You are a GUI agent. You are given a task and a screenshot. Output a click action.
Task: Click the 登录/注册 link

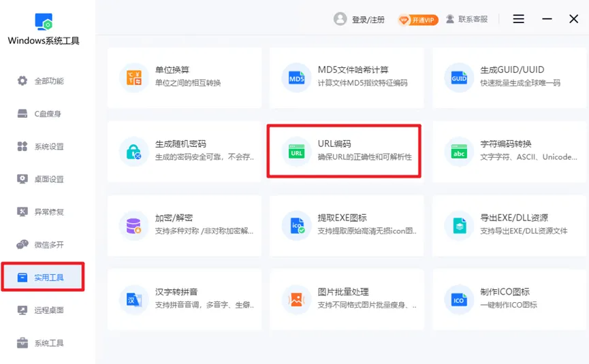pyautogui.click(x=368, y=20)
